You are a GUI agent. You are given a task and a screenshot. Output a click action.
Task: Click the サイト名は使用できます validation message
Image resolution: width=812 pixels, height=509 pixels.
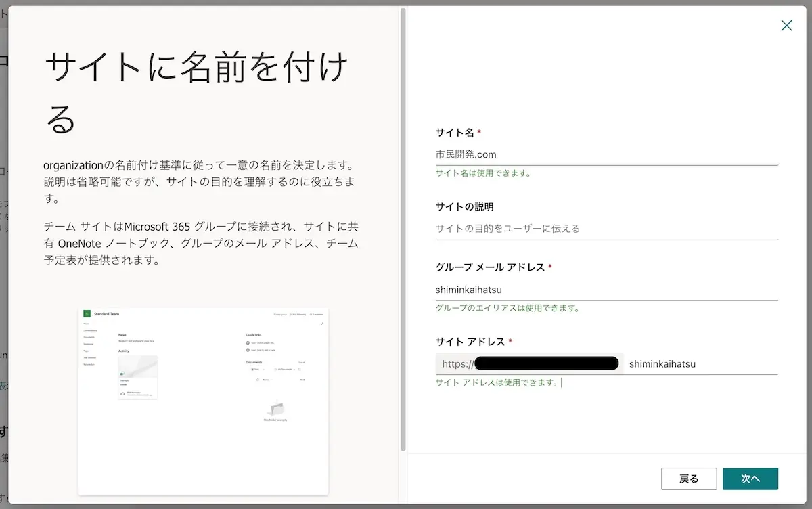[483, 173]
